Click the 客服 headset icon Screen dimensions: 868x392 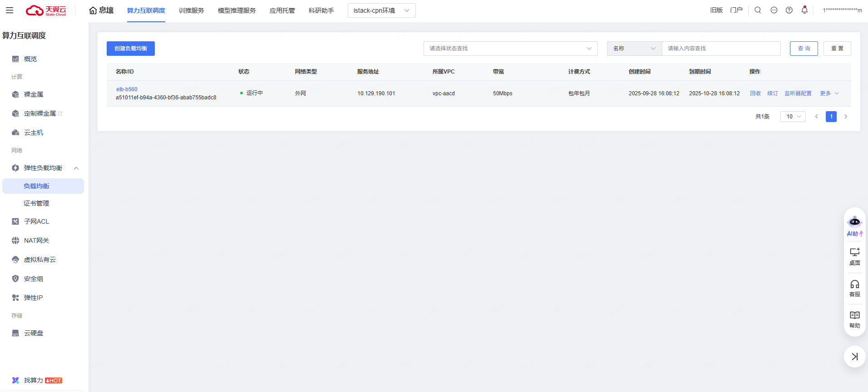pos(854,288)
